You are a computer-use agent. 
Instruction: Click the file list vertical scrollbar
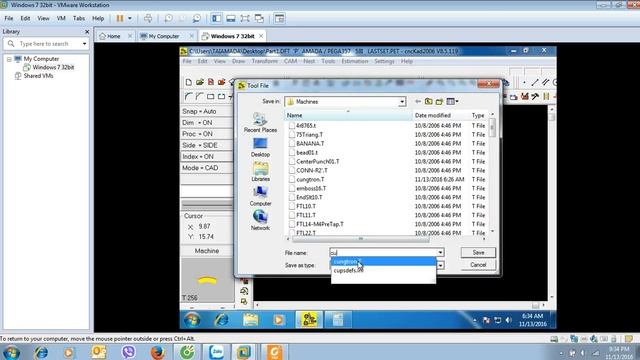pyautogui.click(x=492, y=173)
